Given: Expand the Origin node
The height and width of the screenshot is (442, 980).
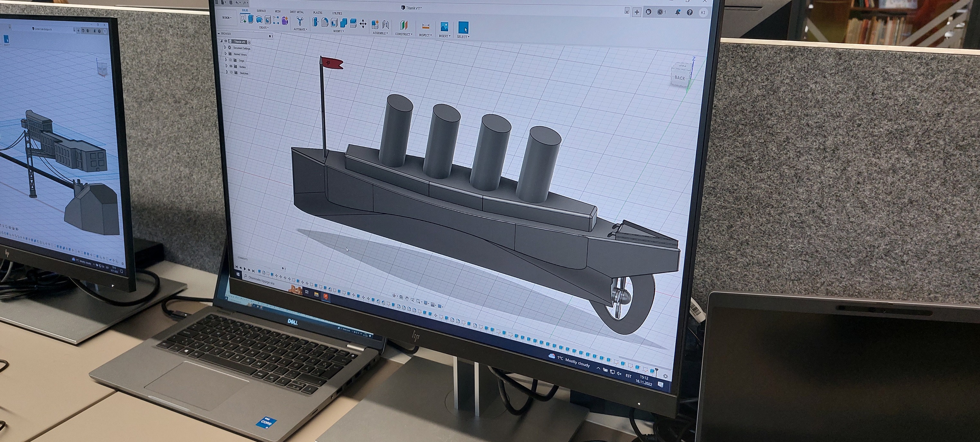Looking at the screenshot, I should point(226,60).
